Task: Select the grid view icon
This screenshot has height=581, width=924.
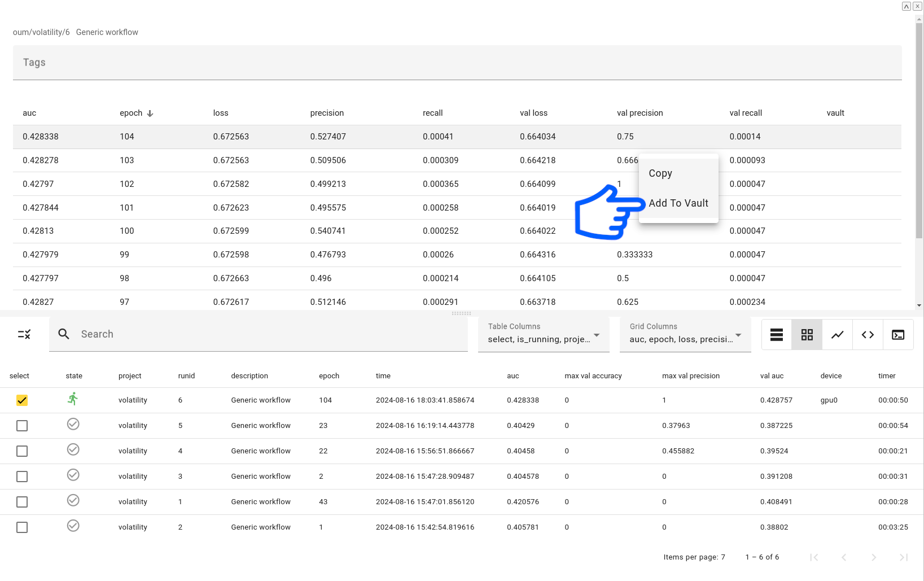Action: pos(807,335)
